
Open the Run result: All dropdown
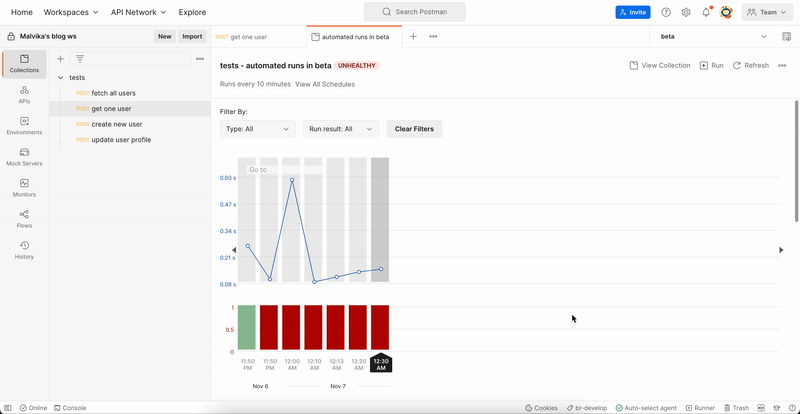341,129
